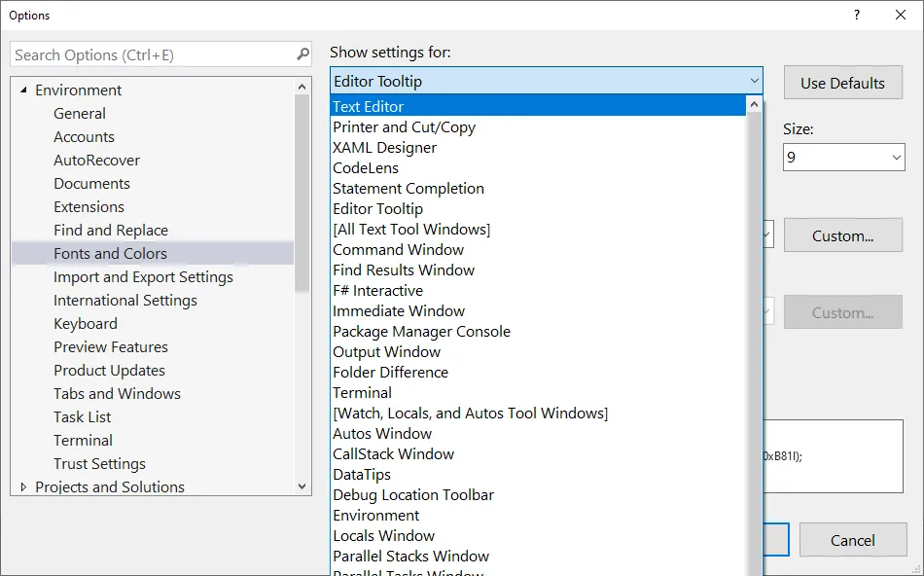This screenshot has height=576, width=924.
Task: Select Printer and Cut/Copy option
Action: (538, 127)
